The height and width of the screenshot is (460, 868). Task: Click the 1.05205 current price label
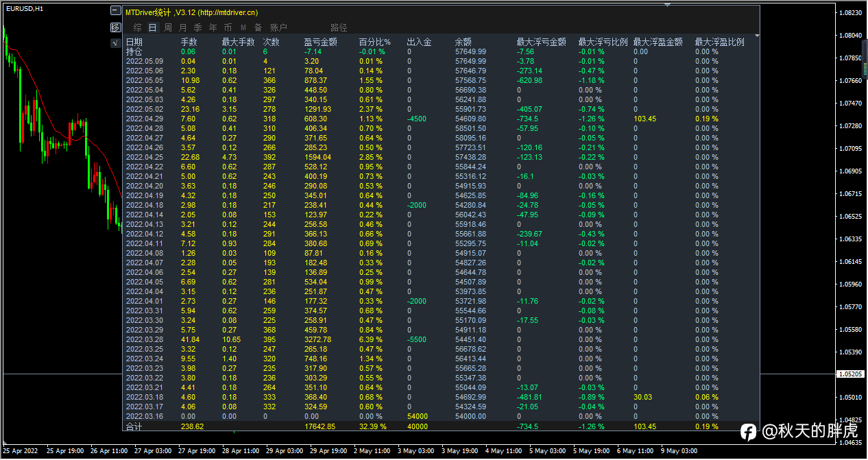coord(852,374)
